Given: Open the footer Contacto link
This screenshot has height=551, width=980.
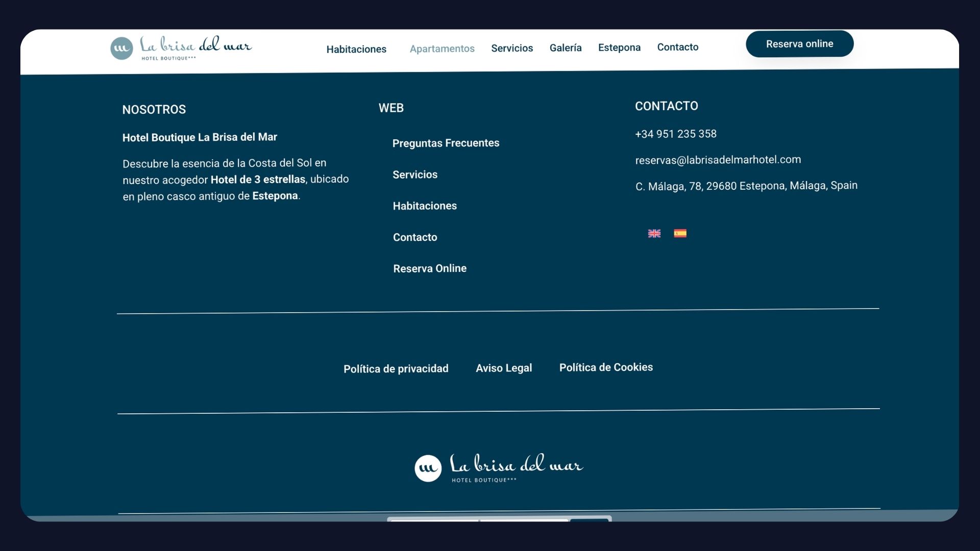Looking at the screenshot, I should point(415,237).
